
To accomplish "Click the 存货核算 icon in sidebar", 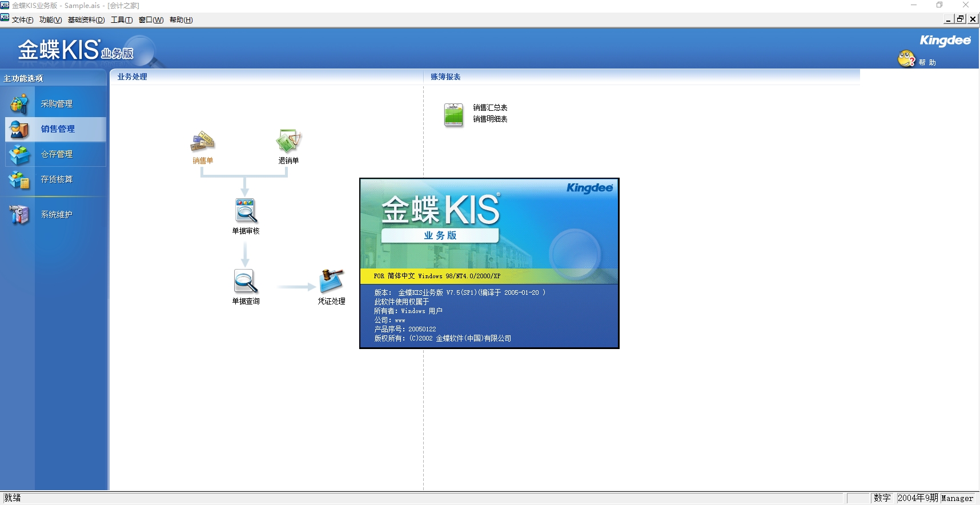I will [19, 179].
